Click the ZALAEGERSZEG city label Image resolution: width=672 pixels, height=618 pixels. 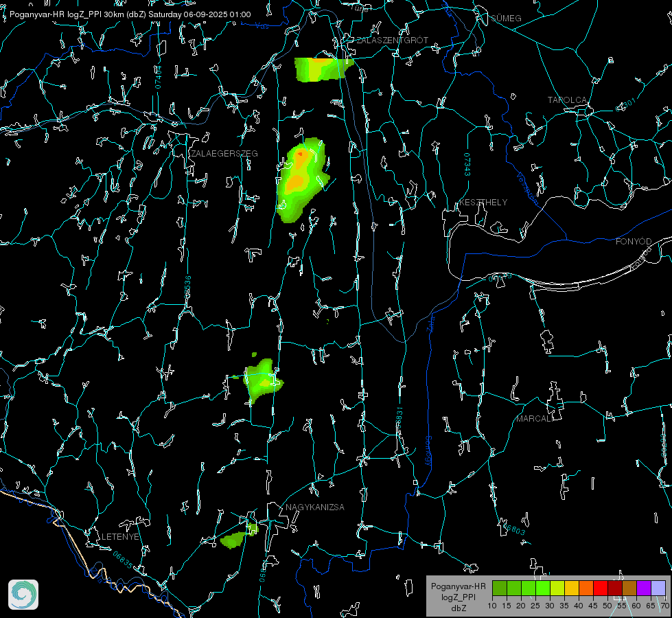click(x=224, y=153)
